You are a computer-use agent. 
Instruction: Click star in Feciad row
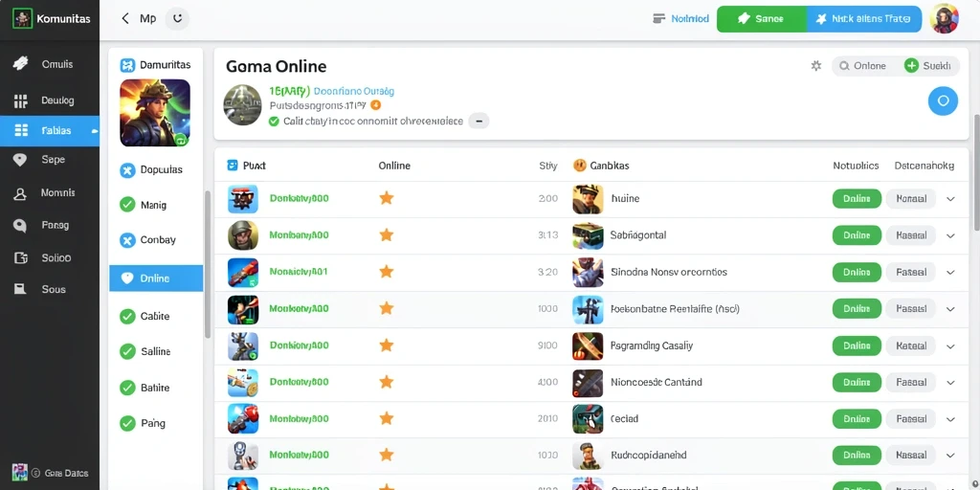coord(387,418)
